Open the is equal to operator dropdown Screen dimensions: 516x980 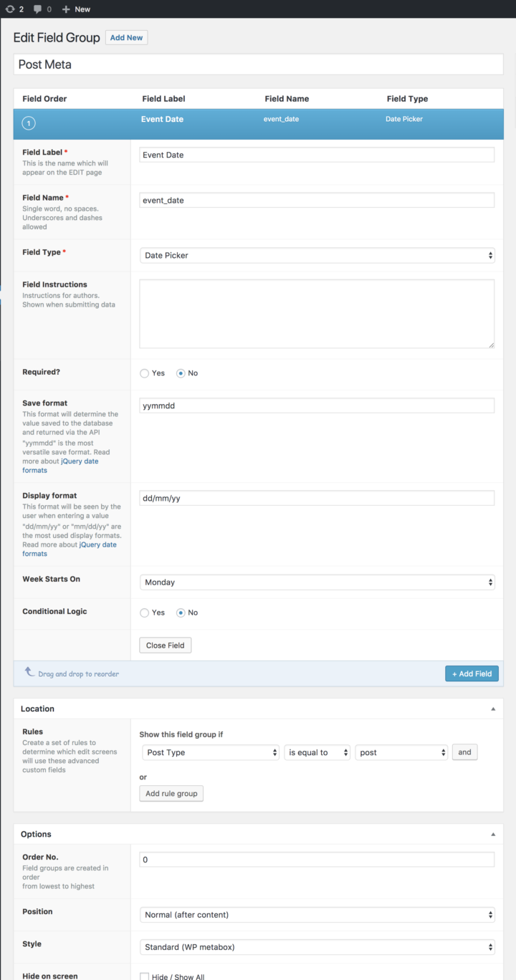click(317, 752)
